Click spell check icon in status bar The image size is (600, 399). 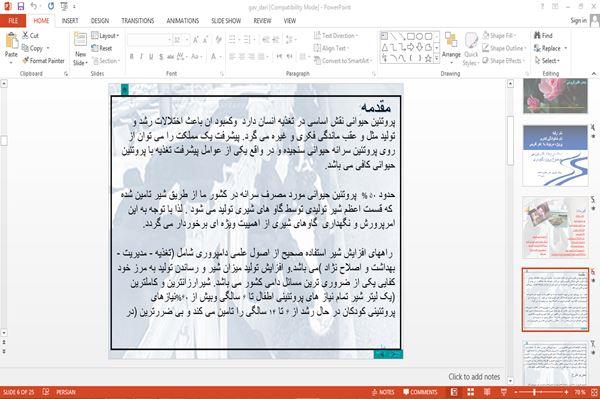pyautogui.click(x=46, y=392)
